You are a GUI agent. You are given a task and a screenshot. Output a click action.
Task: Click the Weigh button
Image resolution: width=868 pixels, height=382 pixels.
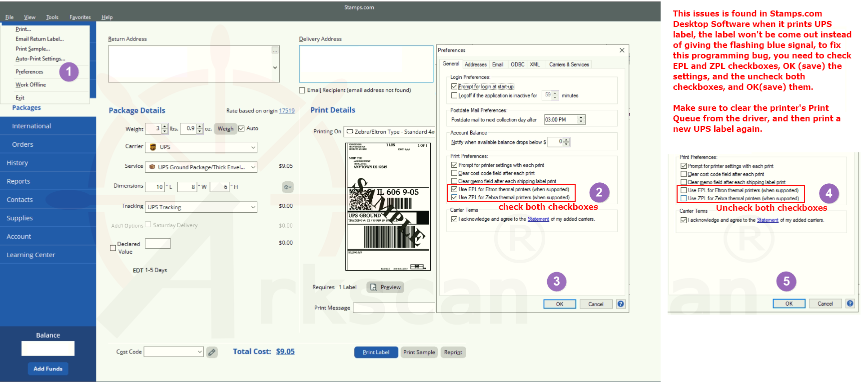225,129
